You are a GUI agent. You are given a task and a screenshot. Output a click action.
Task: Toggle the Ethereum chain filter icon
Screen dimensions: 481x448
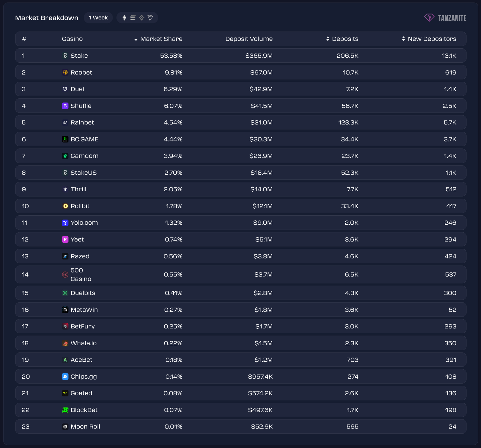[x=124, y=18]
